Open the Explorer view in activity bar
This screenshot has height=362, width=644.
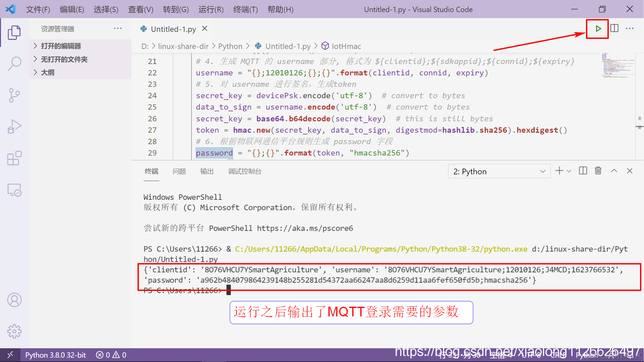coord(14,33)
